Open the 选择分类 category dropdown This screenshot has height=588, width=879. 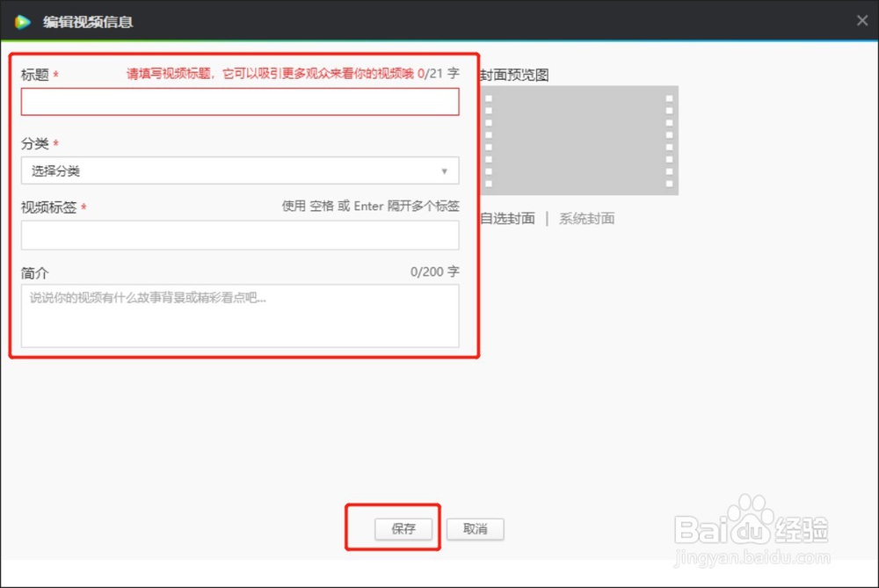(237, 170)
